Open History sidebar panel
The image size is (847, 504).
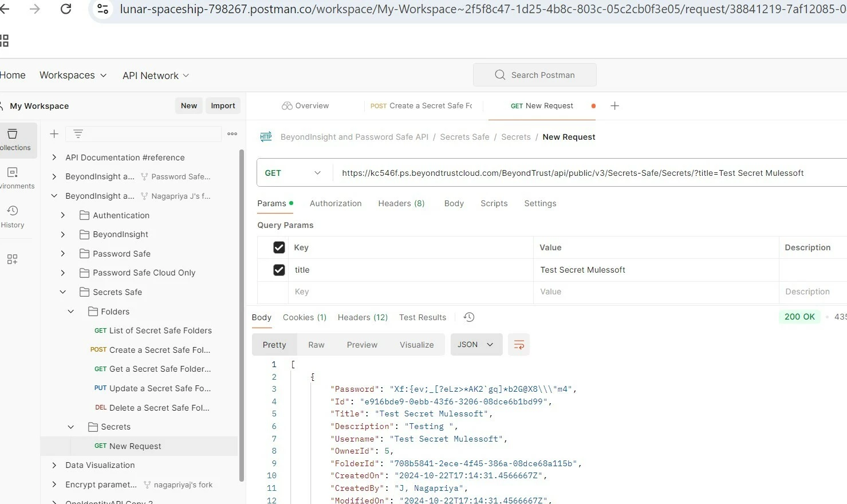click(x=13, y=216)
